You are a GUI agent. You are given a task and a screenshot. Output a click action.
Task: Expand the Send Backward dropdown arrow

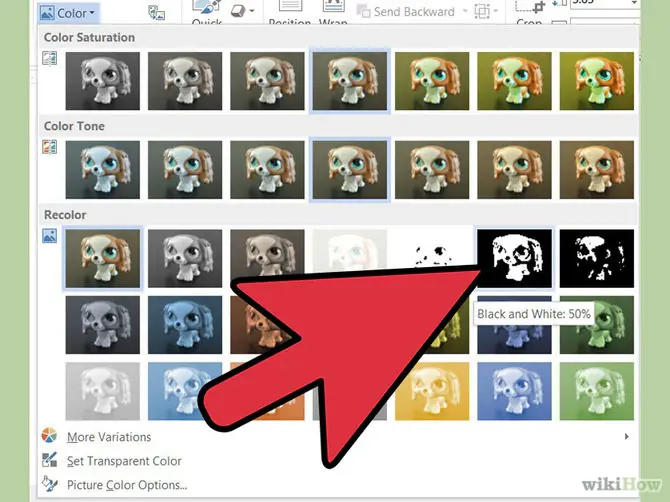tap(465, 11)
